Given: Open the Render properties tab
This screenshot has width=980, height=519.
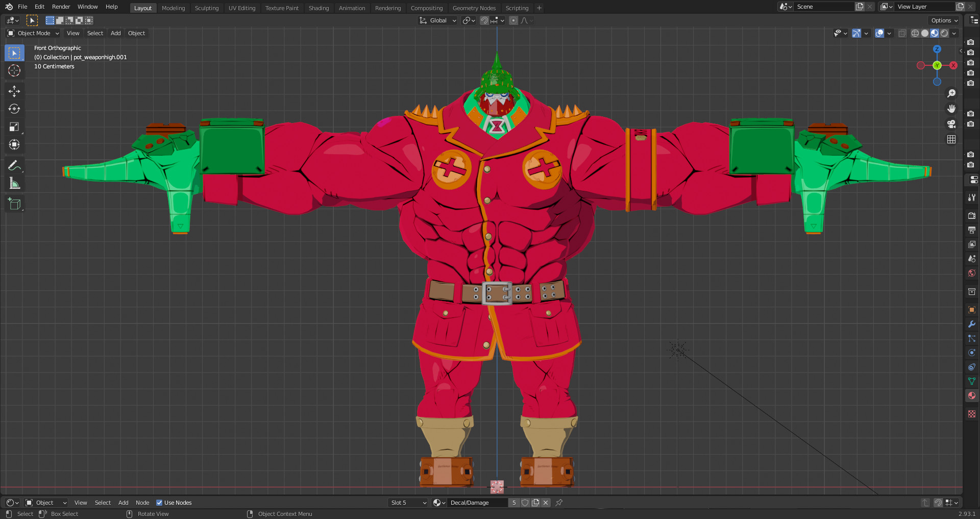Looking at the screenshot, I should click(x=972, y=216).
